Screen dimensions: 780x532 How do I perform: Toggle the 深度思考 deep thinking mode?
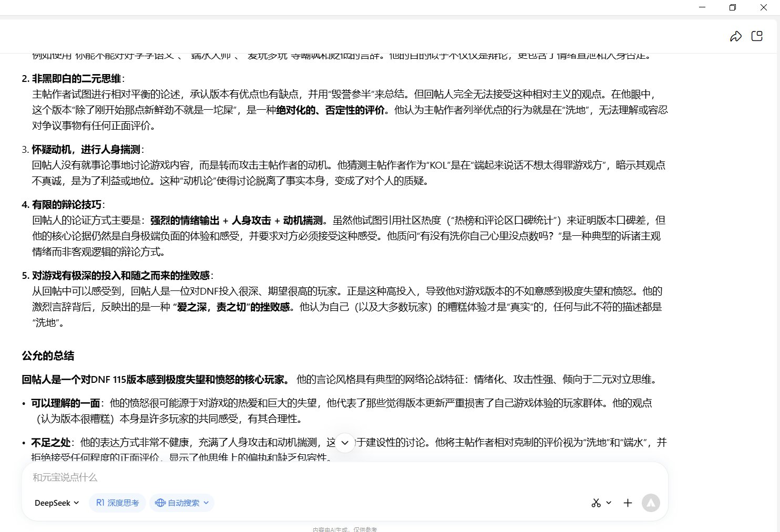click(x=117, y=503)
